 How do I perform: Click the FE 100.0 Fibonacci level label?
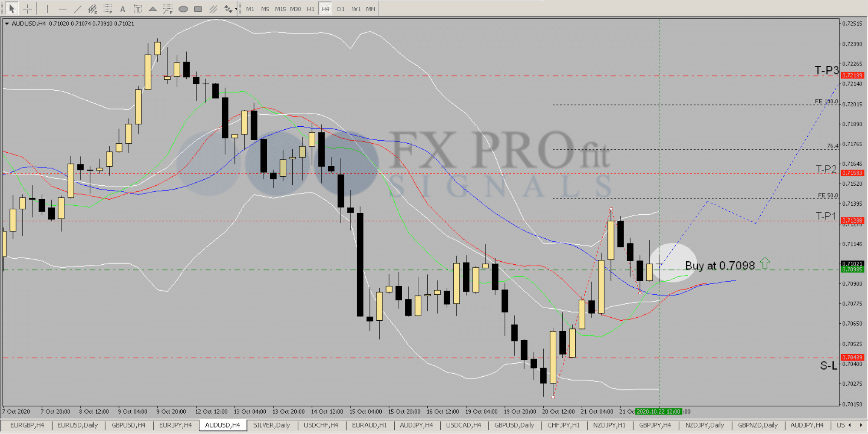pos(826,102)
